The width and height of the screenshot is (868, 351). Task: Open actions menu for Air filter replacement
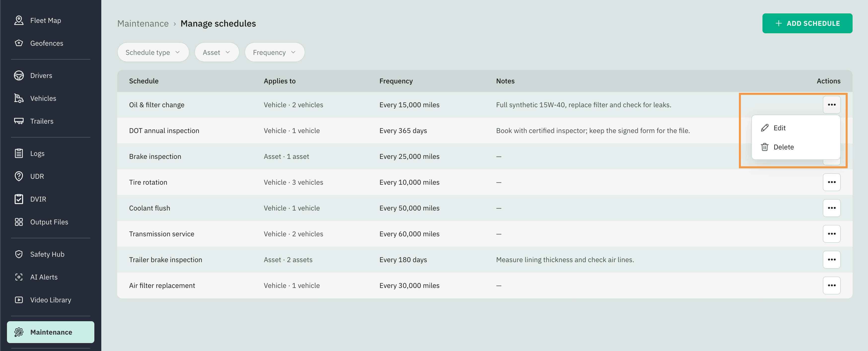(832, 285)
